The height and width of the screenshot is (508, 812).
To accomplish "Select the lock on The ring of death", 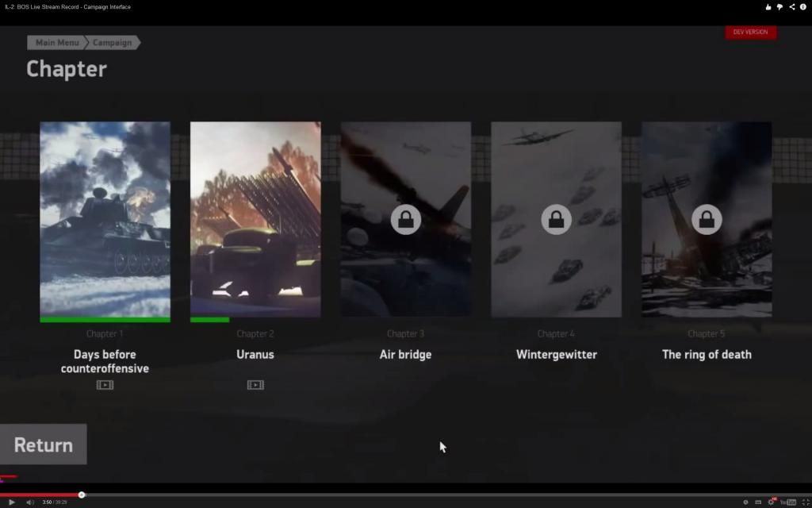I will [x=707, y=220].
